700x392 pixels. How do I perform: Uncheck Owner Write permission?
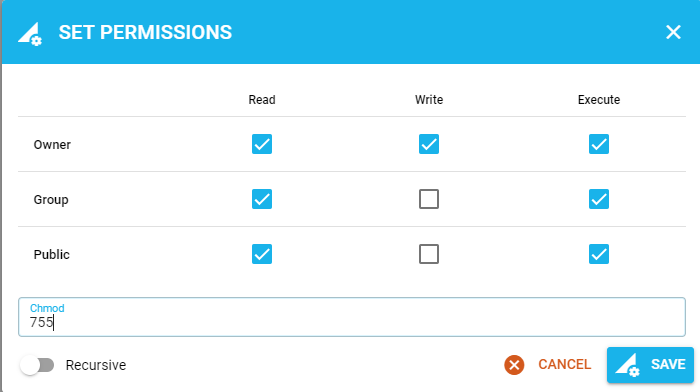coord(429,144)
